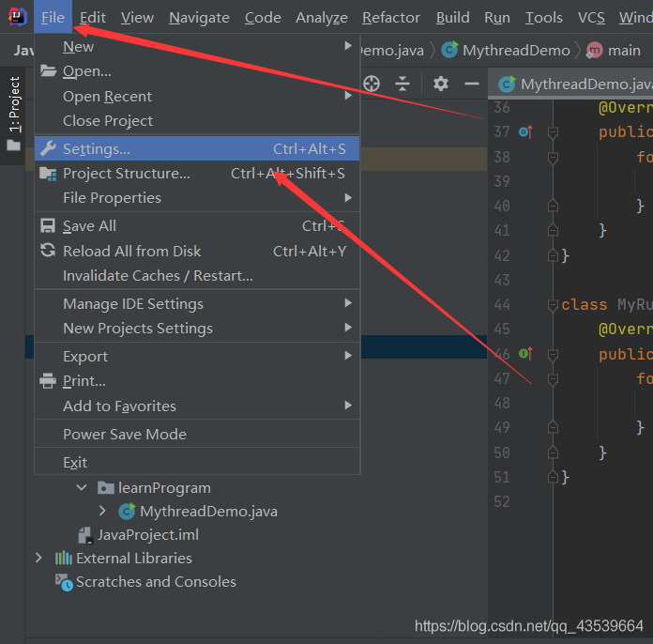This screenshot has height=644, width=653.
Task: Click the IntelliJ IDEA logo icon
Action: click(x=18, y=17)
